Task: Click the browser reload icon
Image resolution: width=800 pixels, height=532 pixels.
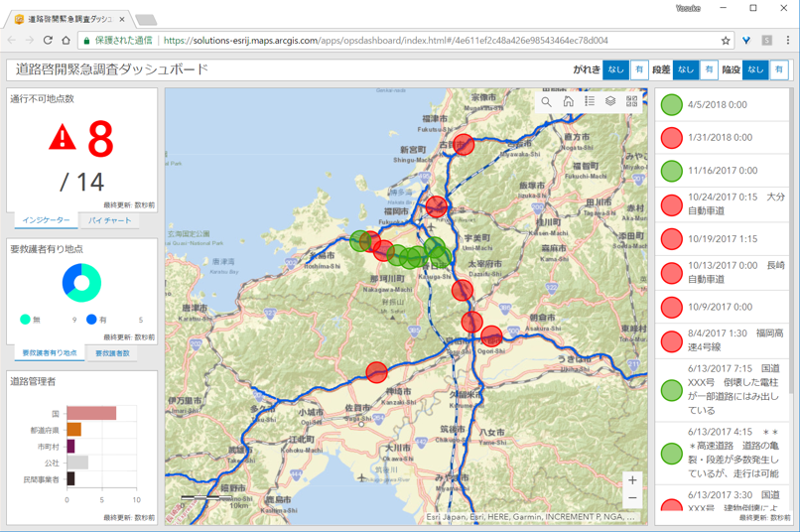Action: coord(48,41)
